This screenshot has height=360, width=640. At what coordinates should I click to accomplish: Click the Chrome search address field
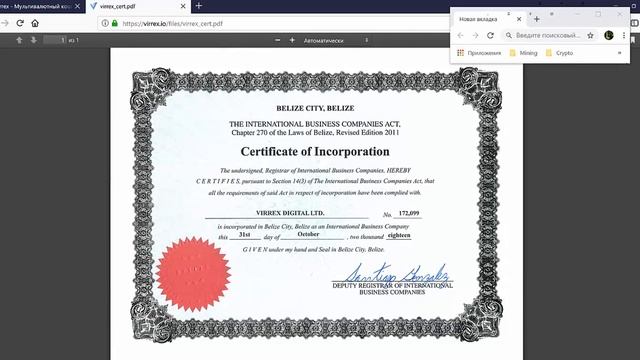[548, 36]
